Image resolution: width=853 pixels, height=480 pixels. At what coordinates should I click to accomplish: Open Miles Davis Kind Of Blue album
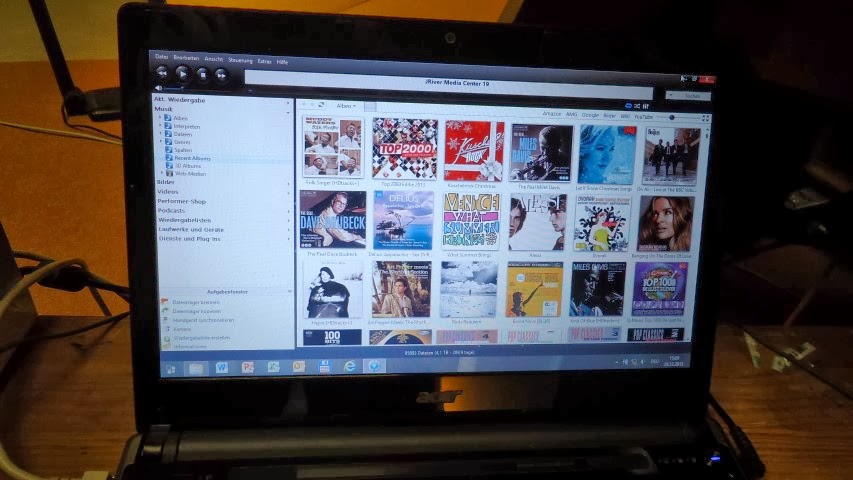click(x=597, y=289)
